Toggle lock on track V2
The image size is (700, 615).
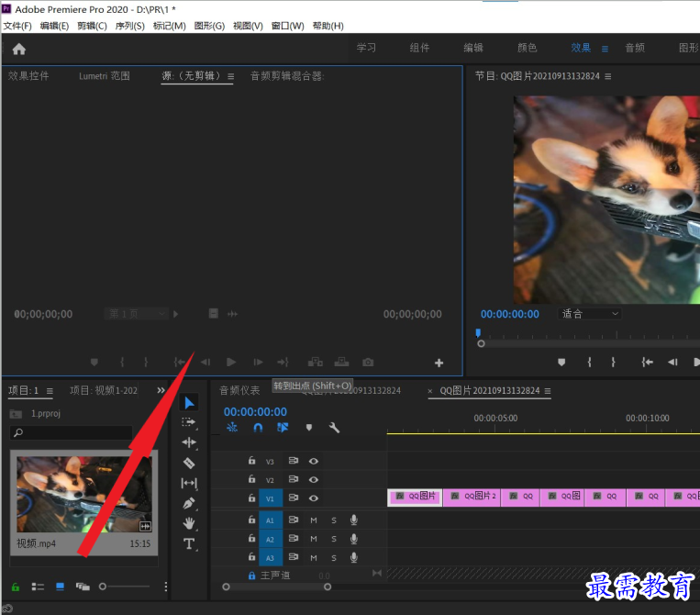(251, 479)
